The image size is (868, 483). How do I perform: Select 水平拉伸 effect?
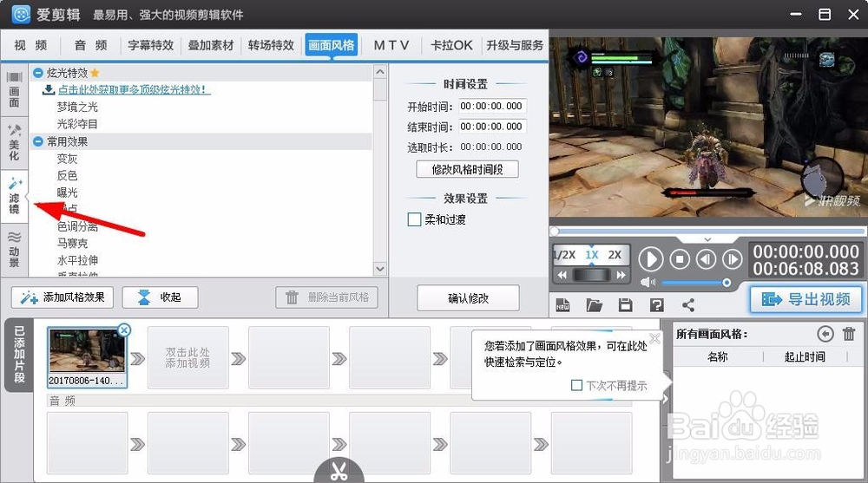click(77, 260)
